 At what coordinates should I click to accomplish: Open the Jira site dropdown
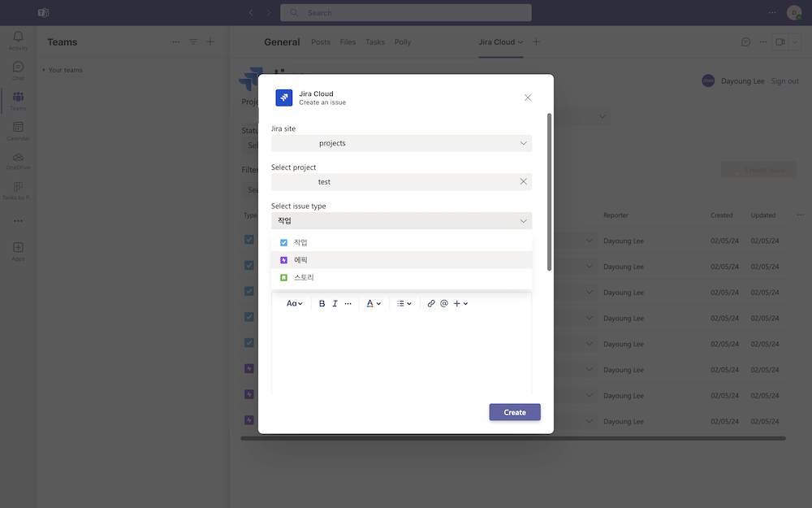(x=401, y=143)
